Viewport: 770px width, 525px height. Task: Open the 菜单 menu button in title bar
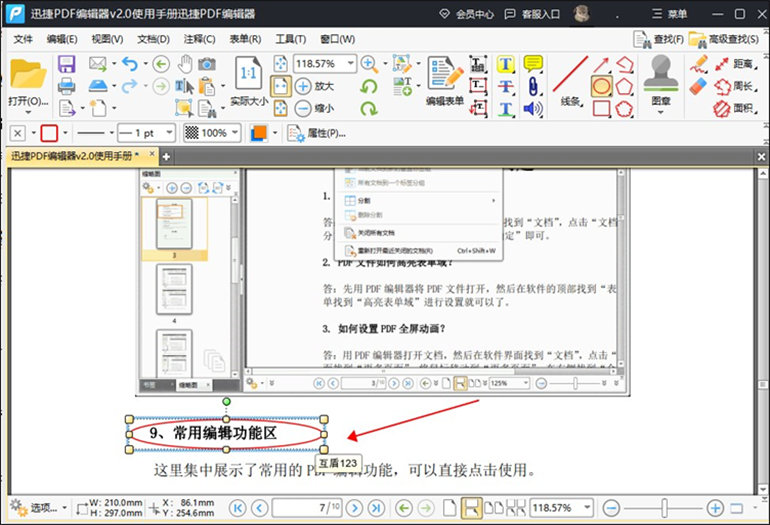(x=669, y=14)
